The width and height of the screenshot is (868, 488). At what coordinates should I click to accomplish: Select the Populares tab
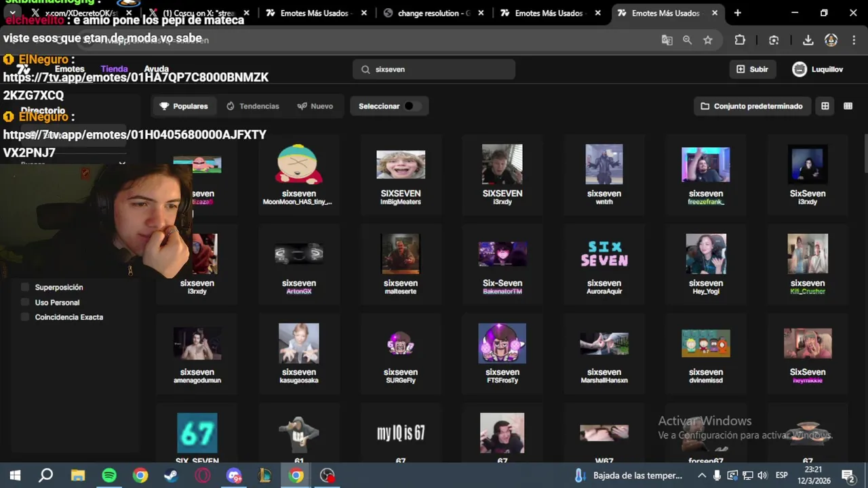pyautogui.click(x=184, y=106)
